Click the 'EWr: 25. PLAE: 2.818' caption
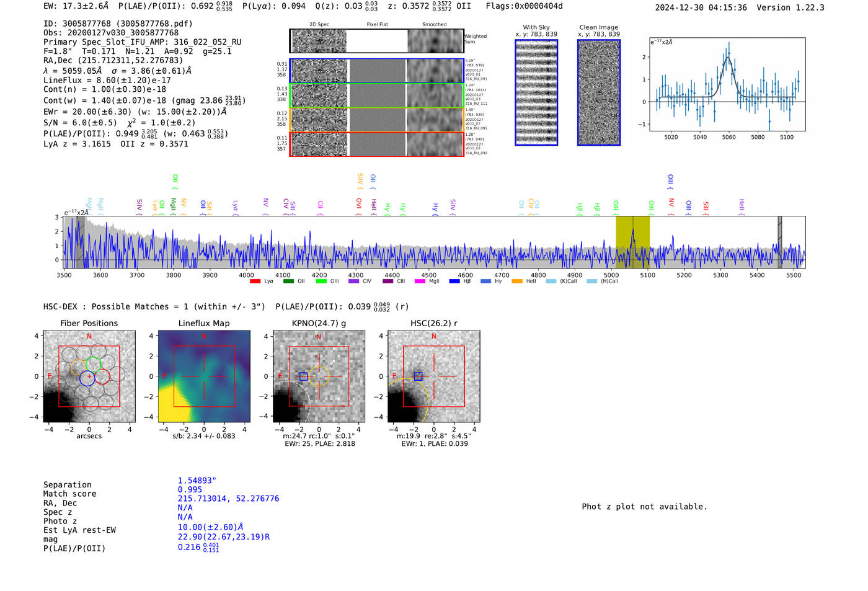 [x=319, y=444]
